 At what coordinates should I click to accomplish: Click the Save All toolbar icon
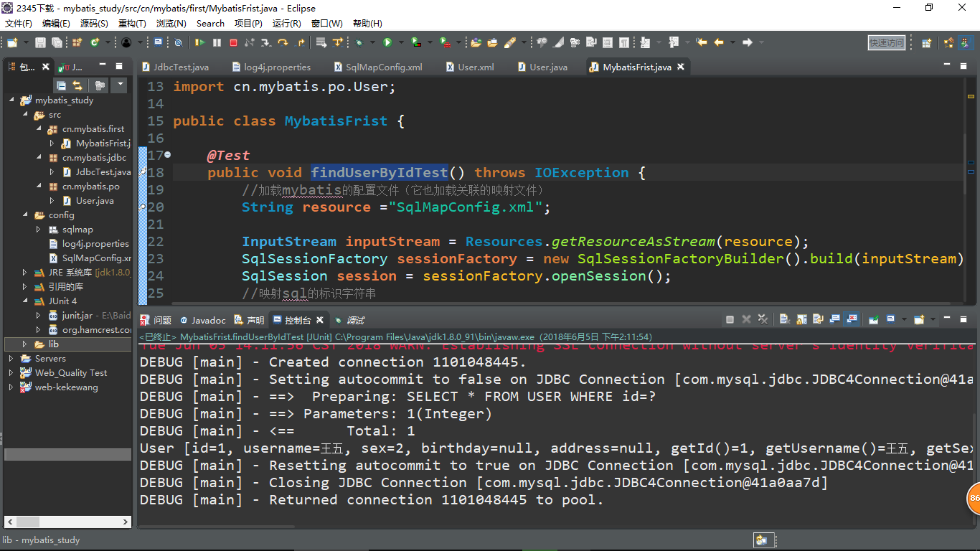(x=57, y=42)
